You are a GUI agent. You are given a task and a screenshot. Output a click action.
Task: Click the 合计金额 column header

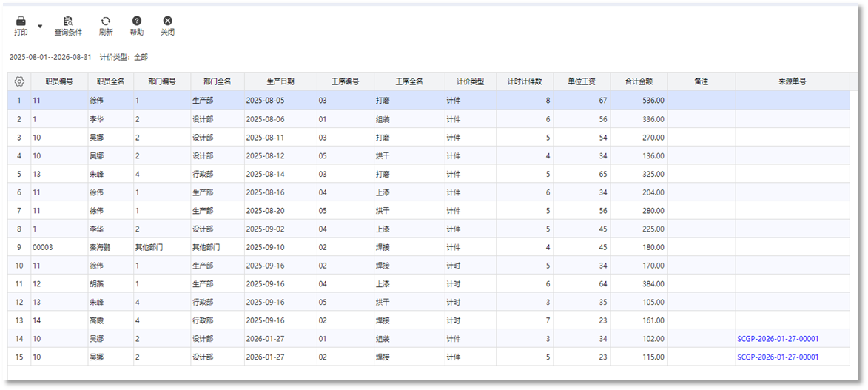click(639, 81)
